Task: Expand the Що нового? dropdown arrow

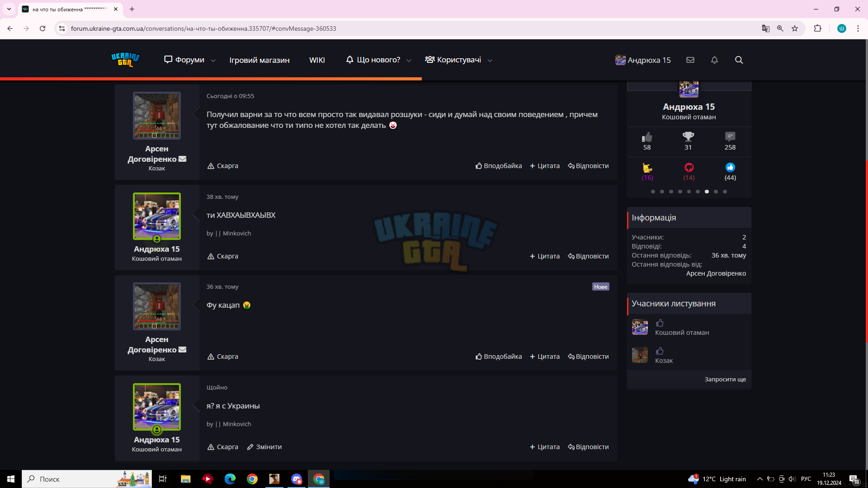Action: point(409,61)
